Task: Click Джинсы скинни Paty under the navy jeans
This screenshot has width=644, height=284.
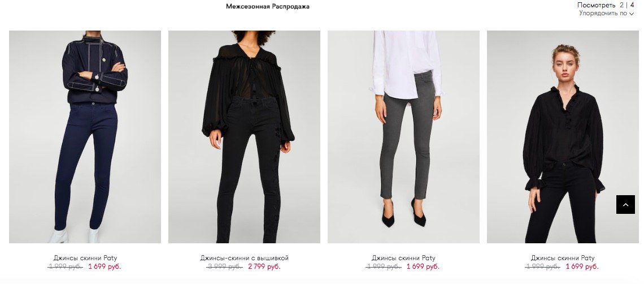Action: pyautogui.click(x=85, y=258)
